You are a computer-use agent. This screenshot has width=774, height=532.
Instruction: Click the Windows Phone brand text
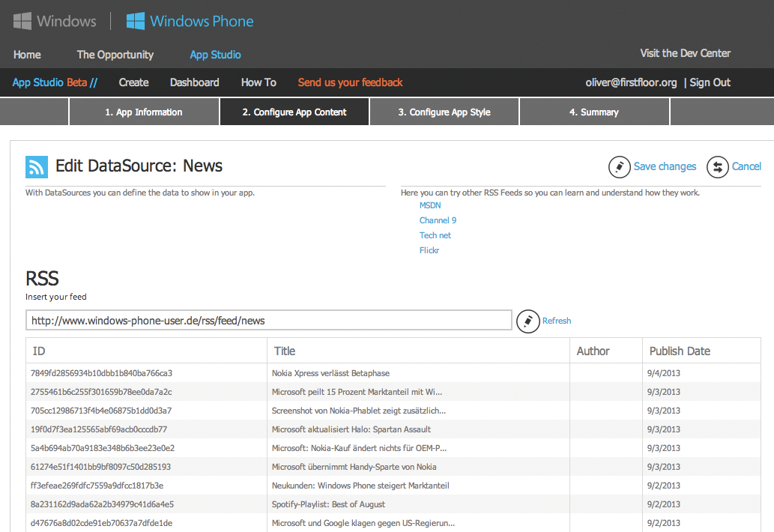pos(202,21)
